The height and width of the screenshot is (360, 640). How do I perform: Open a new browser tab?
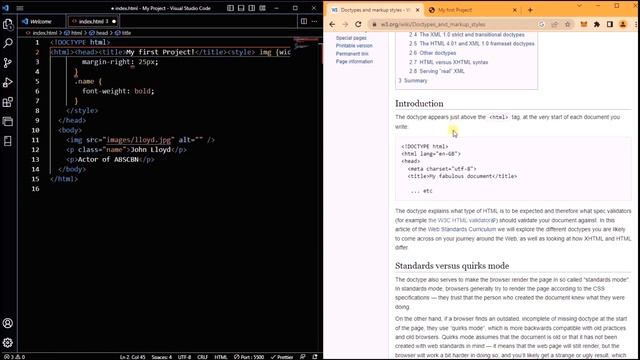tap(530, 10)
